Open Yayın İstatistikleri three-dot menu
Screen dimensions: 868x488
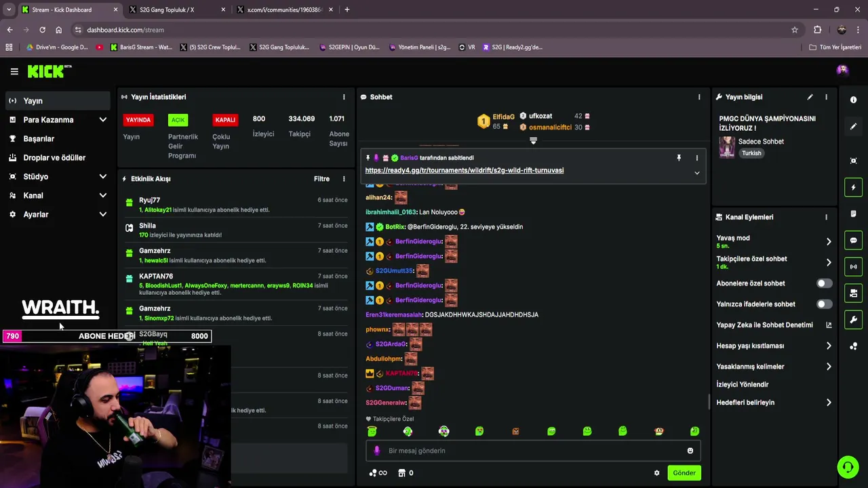[x=344, y=97]
